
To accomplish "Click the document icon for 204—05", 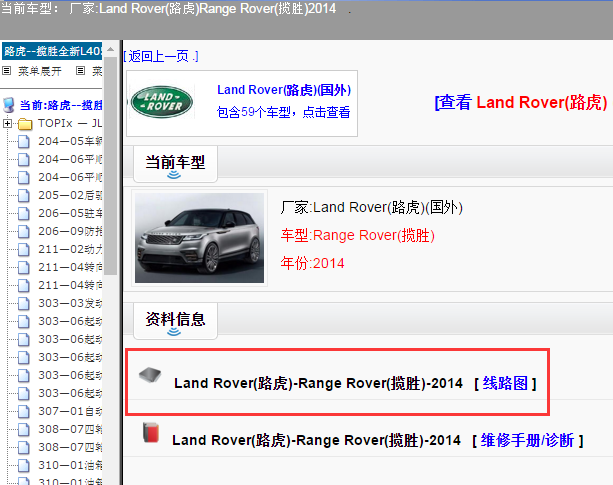I will 23,141.
